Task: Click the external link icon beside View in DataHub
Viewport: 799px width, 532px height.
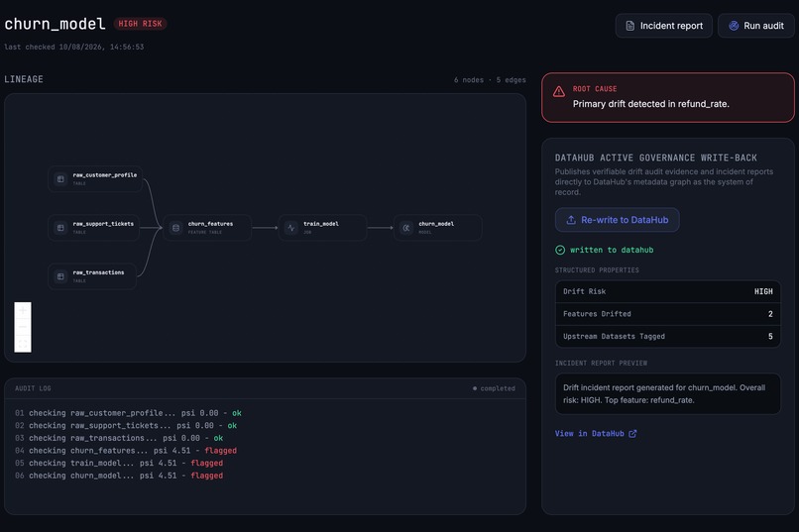Action: [632, 434]
